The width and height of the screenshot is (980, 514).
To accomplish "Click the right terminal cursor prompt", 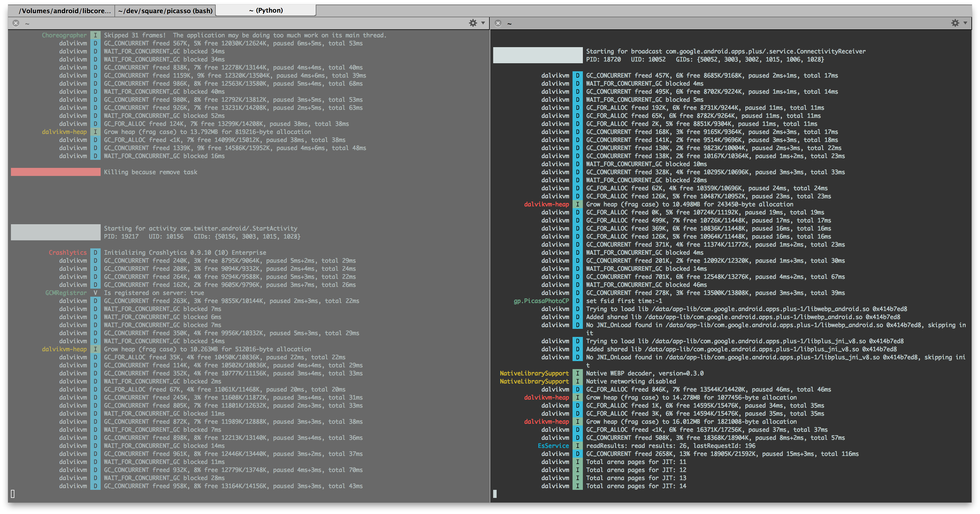I will click(x=495, y=494).
